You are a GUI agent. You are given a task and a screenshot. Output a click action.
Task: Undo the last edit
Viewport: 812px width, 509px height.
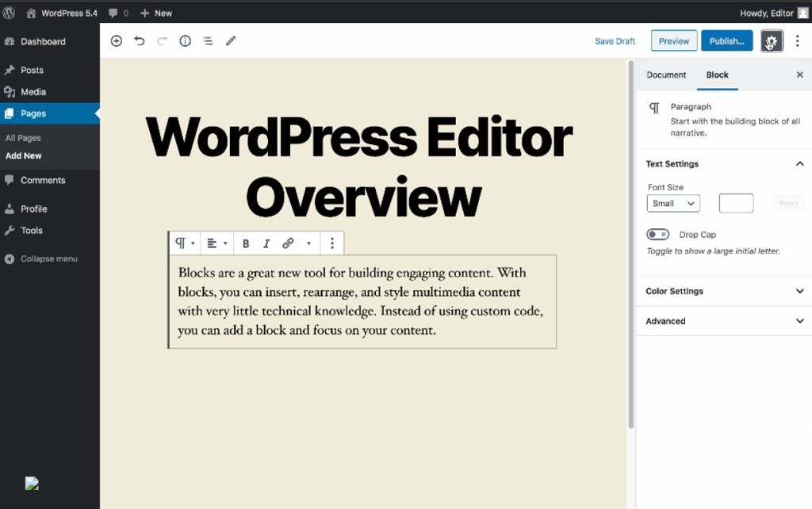point(140,41)
